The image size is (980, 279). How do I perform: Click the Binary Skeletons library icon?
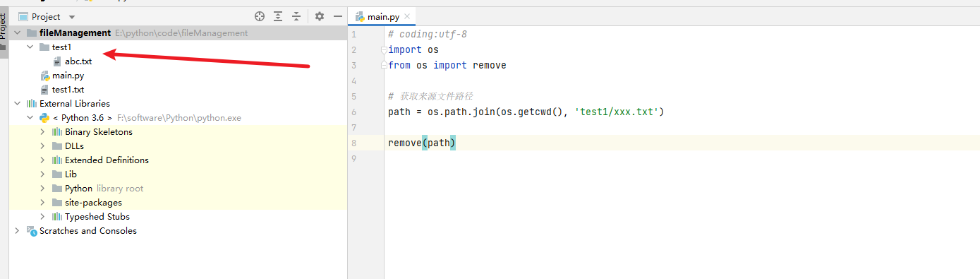[57, 132]
